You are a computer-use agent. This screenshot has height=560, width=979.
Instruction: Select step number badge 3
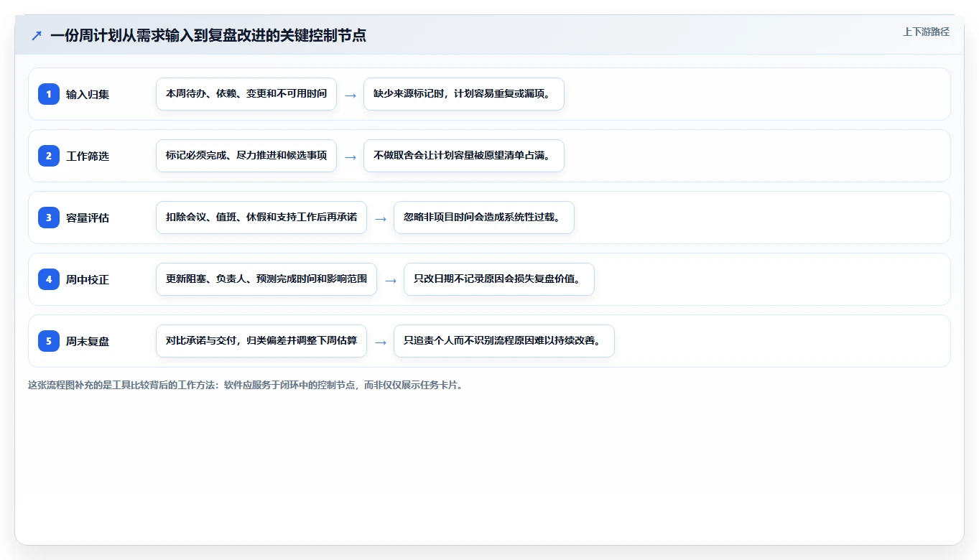49,217
